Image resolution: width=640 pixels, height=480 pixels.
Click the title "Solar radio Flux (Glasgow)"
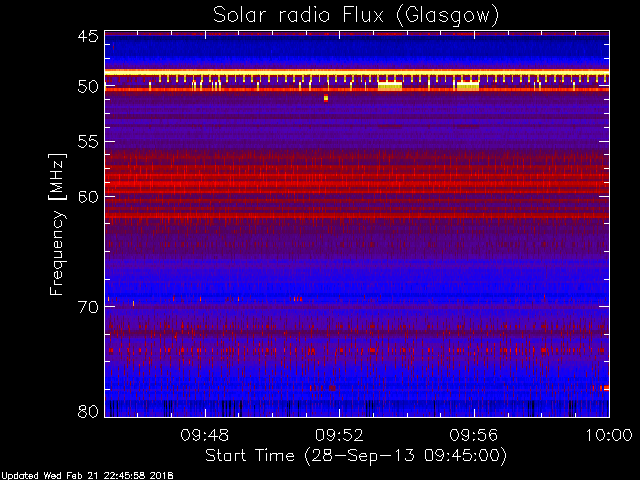[356, 16]
